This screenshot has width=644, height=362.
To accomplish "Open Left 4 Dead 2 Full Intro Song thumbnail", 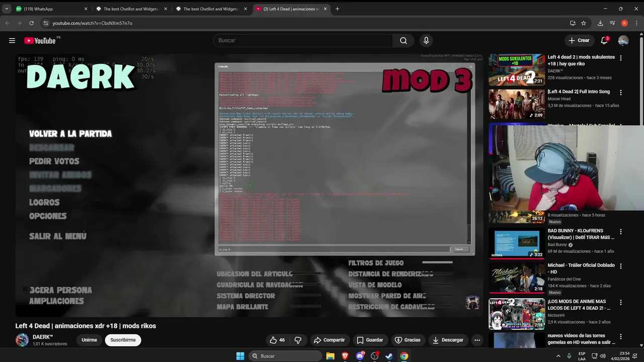I will tap(517, 104).
